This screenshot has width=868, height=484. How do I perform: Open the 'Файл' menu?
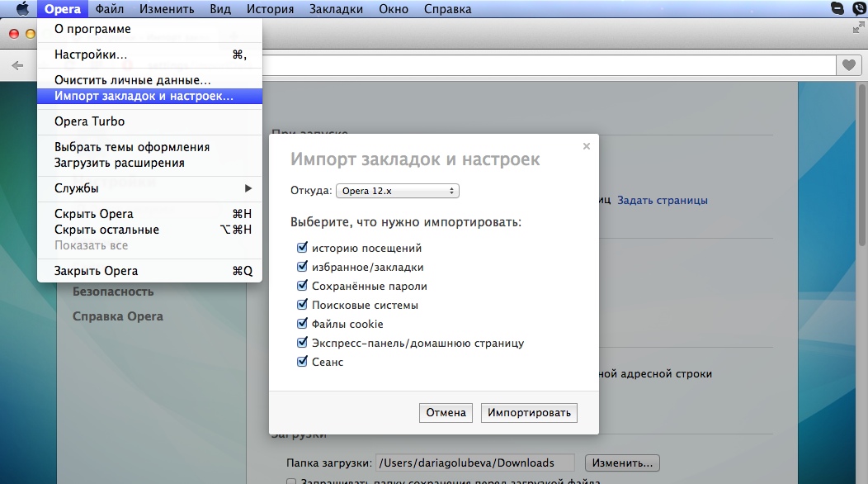[110, 9]
